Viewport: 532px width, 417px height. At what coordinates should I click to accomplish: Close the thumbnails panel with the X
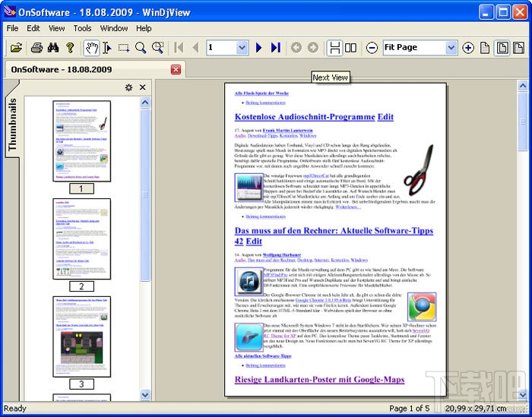click(143, 87)
